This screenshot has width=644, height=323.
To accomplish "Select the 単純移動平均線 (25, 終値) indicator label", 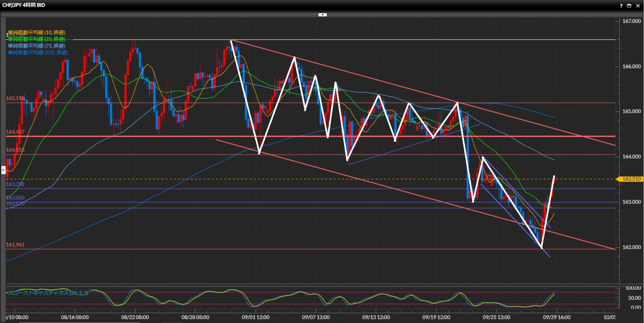I will 37,39.
